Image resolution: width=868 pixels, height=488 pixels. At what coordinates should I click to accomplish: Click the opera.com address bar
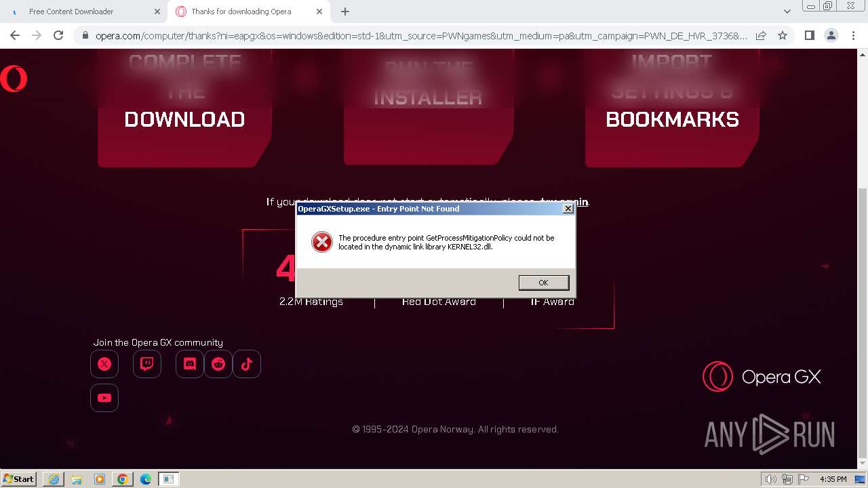click(x=420, y=35)
